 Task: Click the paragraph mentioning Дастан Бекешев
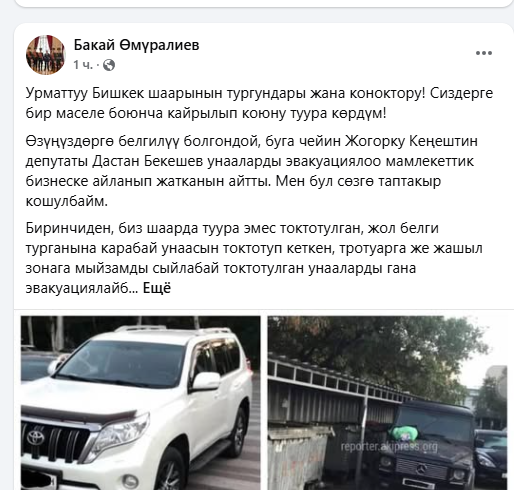(x=252, y=171)
